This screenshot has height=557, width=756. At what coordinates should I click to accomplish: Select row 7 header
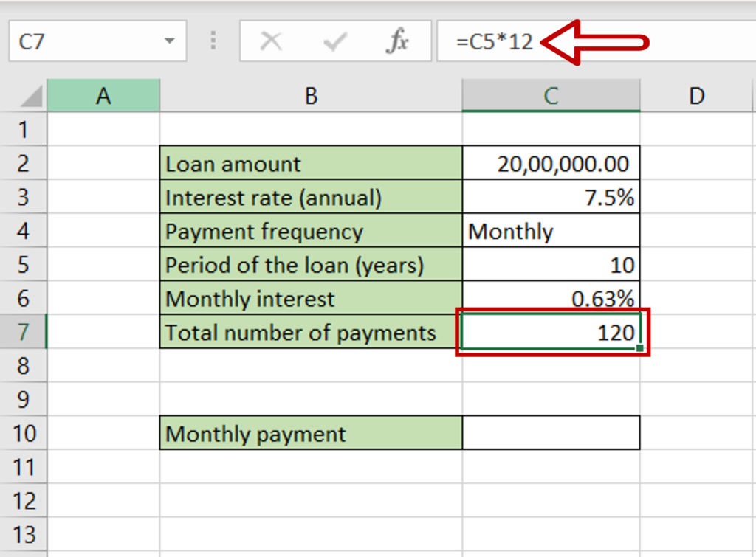(x=23, y=333)
